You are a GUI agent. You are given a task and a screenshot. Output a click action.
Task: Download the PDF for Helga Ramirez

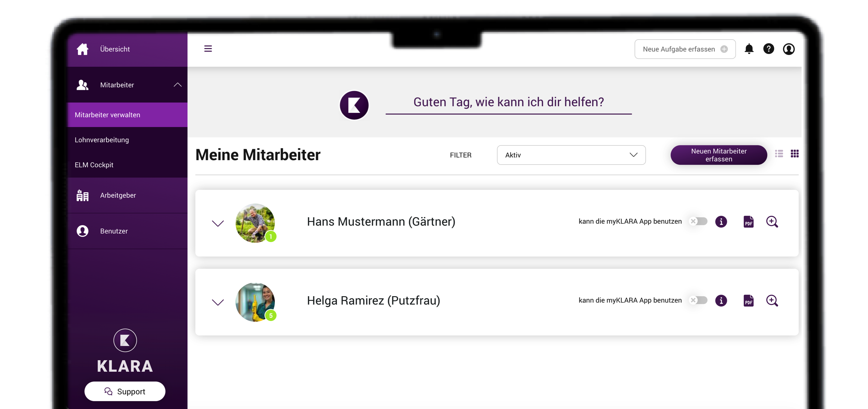click(x=748, y=301)
